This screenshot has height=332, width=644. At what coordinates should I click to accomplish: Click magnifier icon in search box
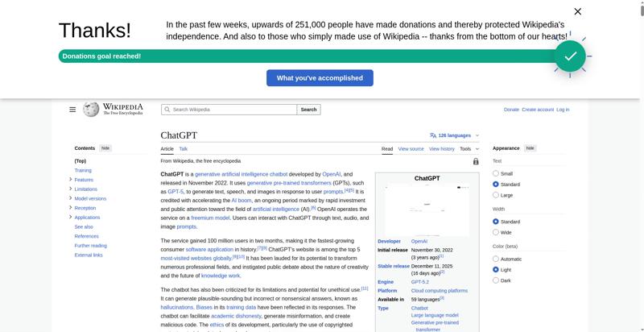pyautogui.click(x=167, y=110)
